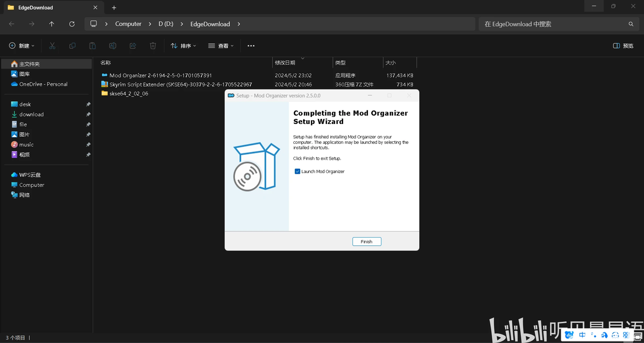Screen dimensions: 644x343
Task: Click D (D:) in the address breadcrumb
Action: pos(166,24)
